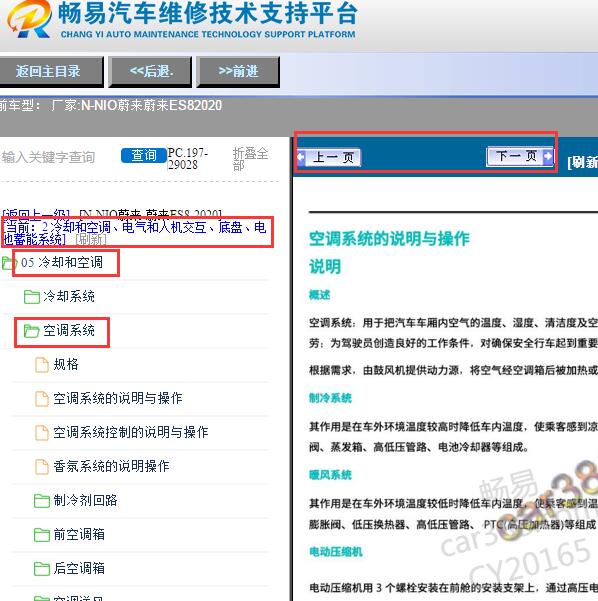
Task: Select 后空调箱 tree entry text
Action: click(79, 568)
